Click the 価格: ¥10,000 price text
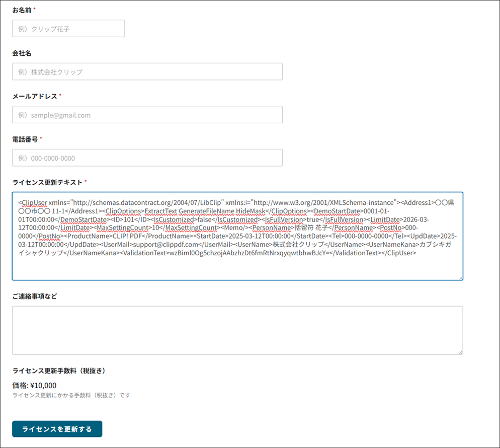 34,386
